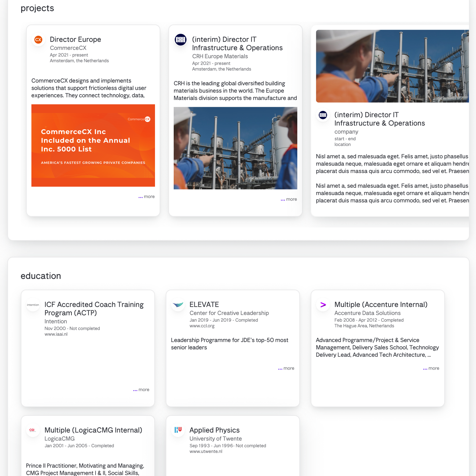Click 'Jan 2019 - Jun 2019 - Completed' text
This screenshot has height=476, width=476.
click(x=224, y=320)
